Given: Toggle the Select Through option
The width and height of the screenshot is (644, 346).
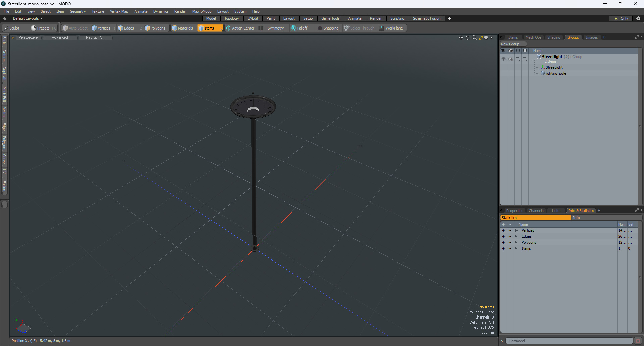Looking at the screenshot, I should pyautogui.click(x=359, y=28).
